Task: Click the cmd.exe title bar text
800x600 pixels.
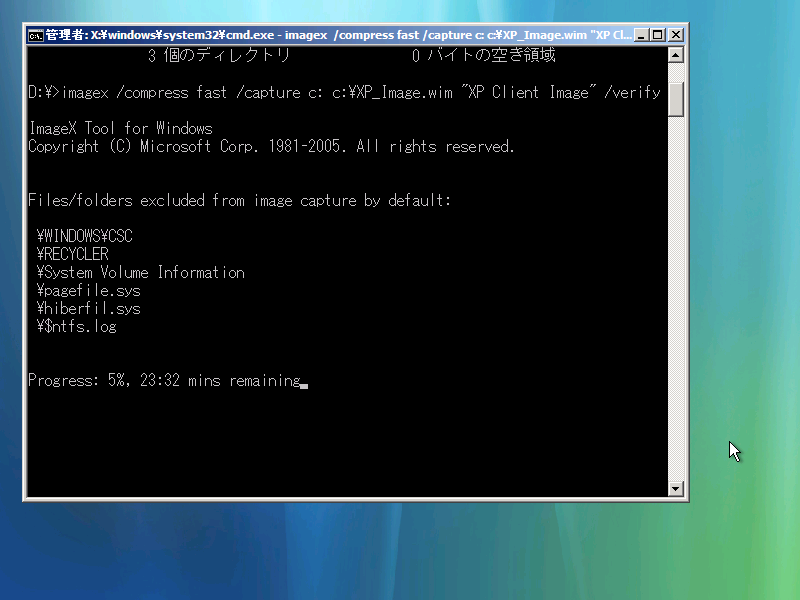Action: (338, 35)
